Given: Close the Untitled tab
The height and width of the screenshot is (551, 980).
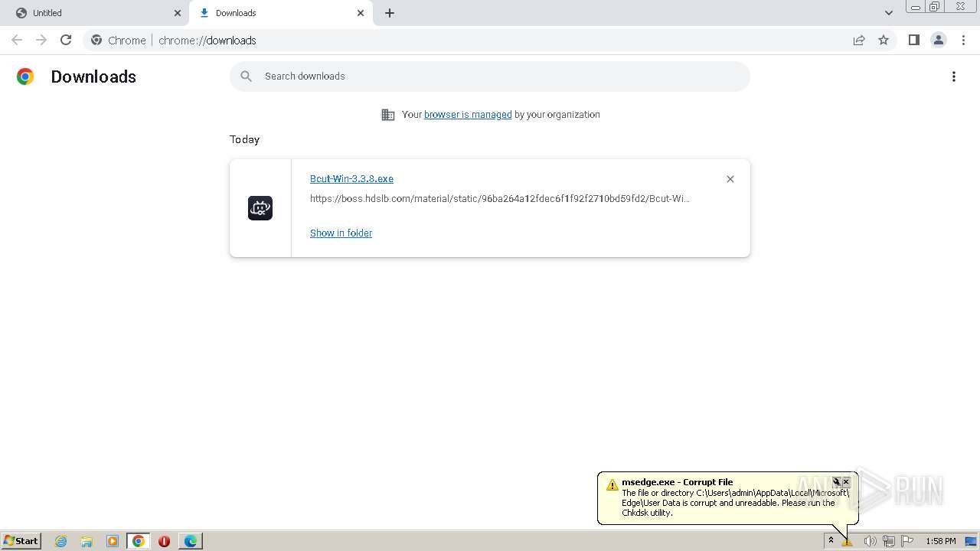Looking at the screenshot, I should tap(178, 13).
